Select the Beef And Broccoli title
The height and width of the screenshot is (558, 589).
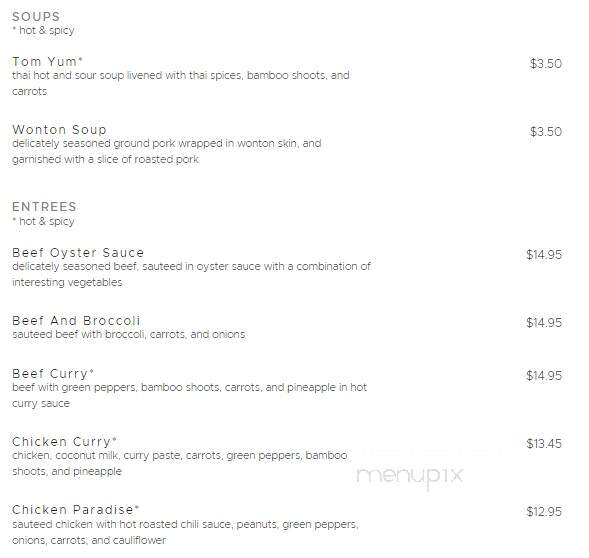pyautogui.click(x=76, y=321)
